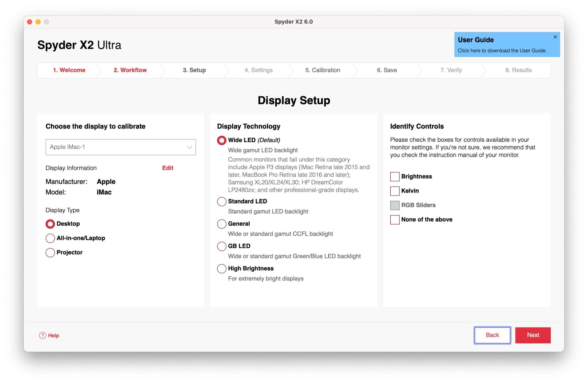This screenshot has width=588, height=383.
Task: Enable the Kelvin control checkbox
Action: click(395, 191)
